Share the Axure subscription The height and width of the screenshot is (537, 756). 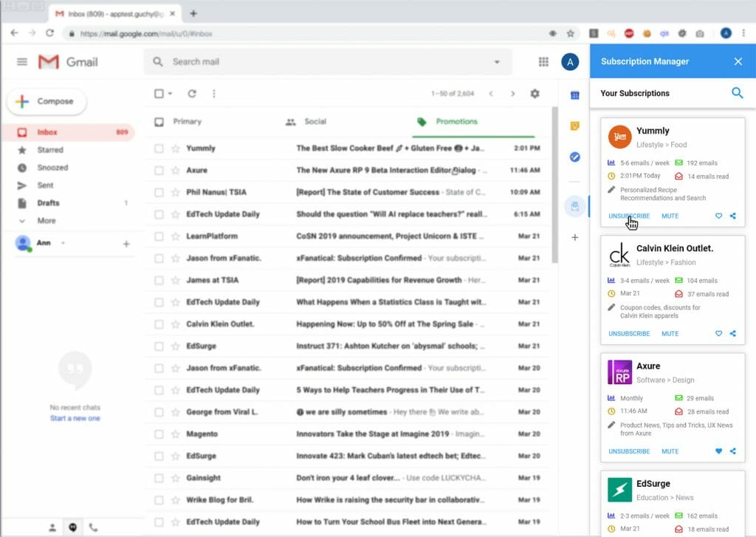pyautogui.click(x=733, y=451)
